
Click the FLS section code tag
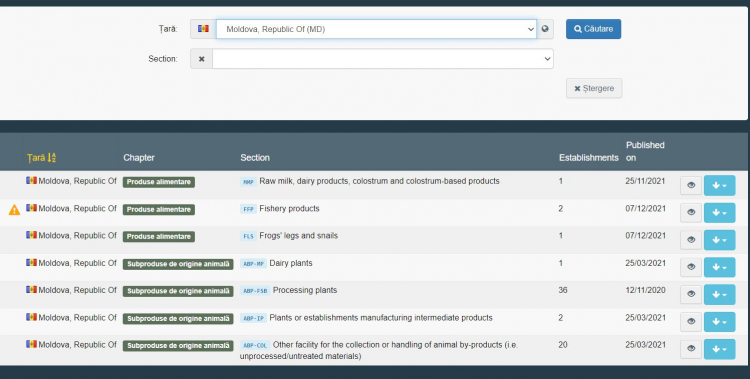pyautogui.click(x=248, y=236)
